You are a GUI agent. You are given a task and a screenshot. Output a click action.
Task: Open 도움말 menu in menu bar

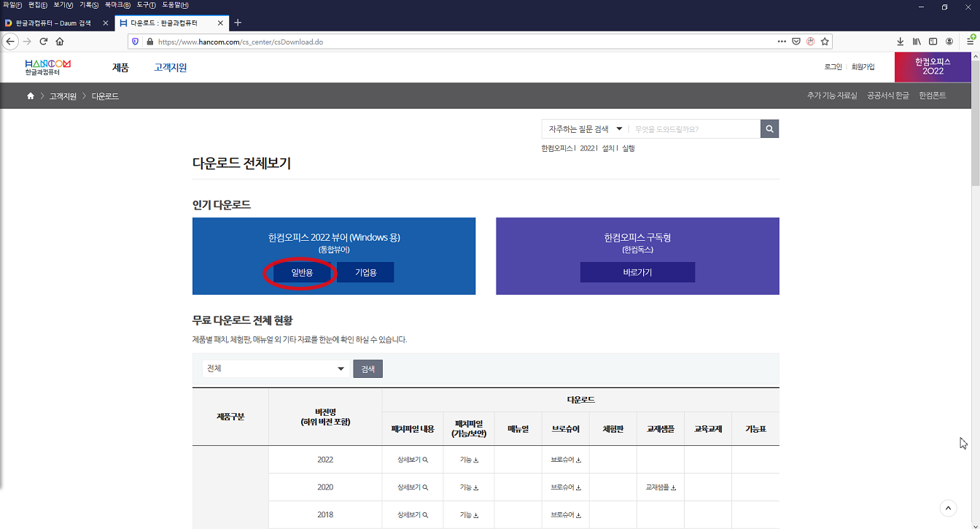[175, 5]
